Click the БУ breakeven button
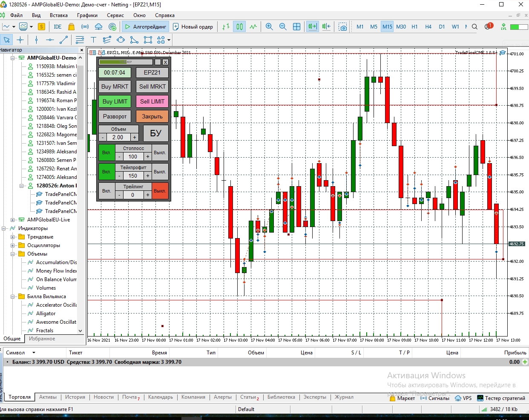Viewport: 529px width, 420px height. point(155,133)
